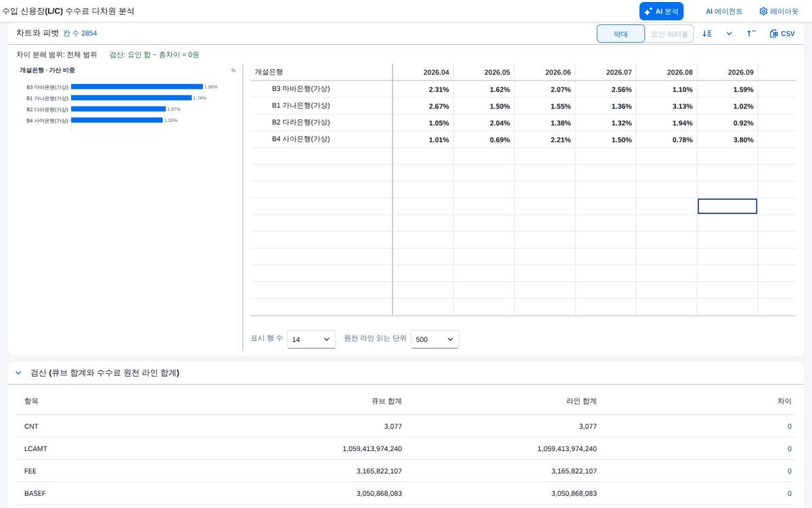Click the B3 마바은행 1.90% chart bar
Image resolution: width=812 pixels, height=508 pixels.
point(137,87)
